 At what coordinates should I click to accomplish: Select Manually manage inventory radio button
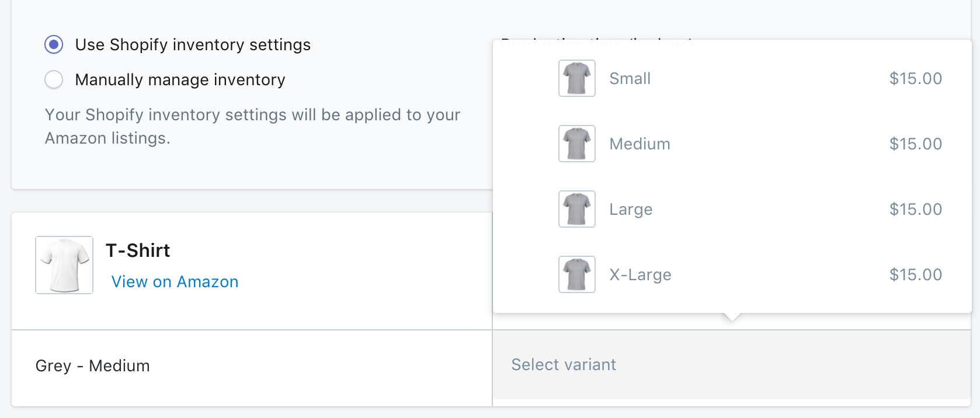(54, 79)
